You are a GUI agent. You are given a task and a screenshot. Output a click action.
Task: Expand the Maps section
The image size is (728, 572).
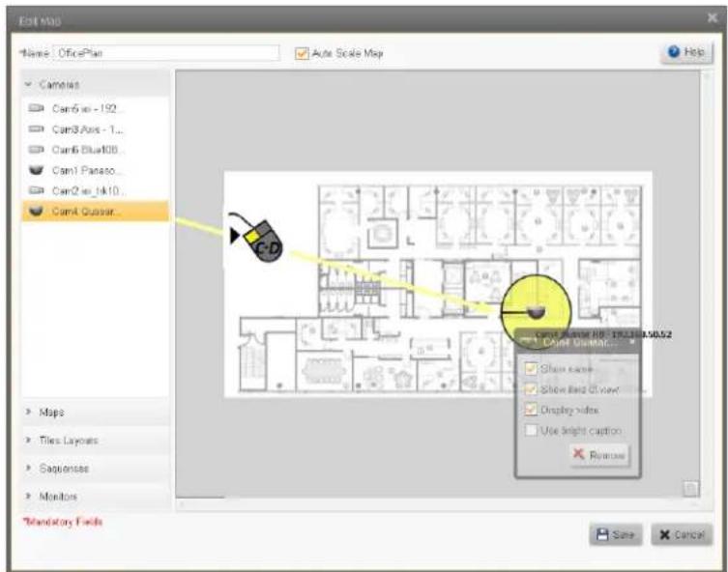pyautogui.click(x=96, y=412)
